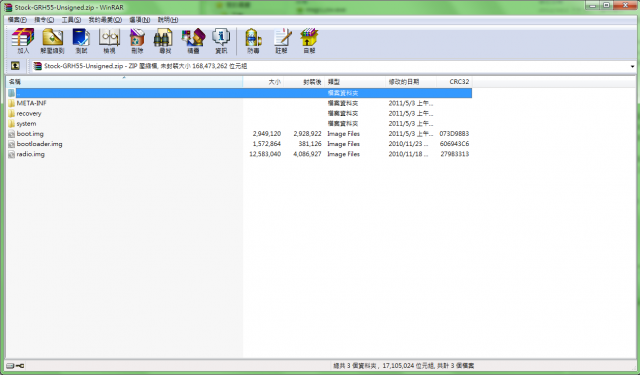Select the boot.img file icon
Screen dimensions: 640x375
(x=11, y=134)
